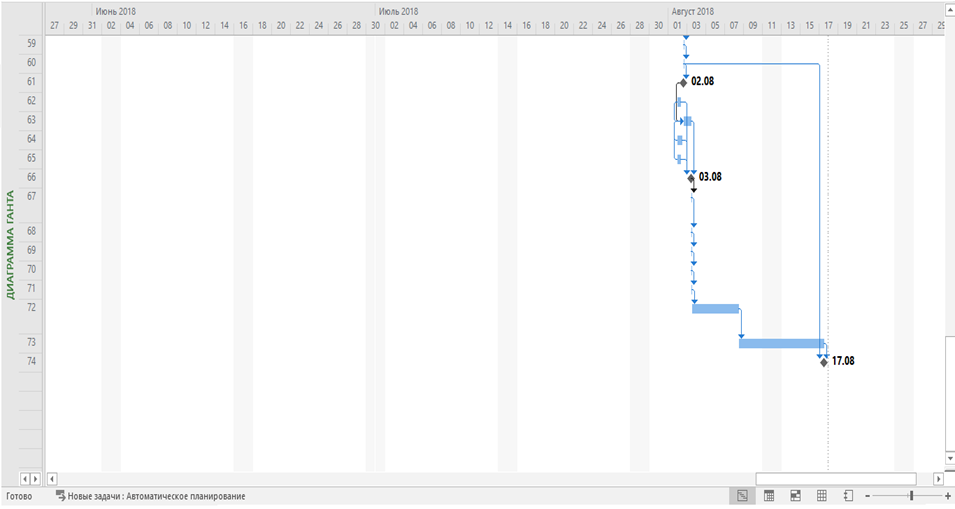Viewport: 955px width, 509px height.
Task: Click the long task bar in row 73
Action: point(780,343)
